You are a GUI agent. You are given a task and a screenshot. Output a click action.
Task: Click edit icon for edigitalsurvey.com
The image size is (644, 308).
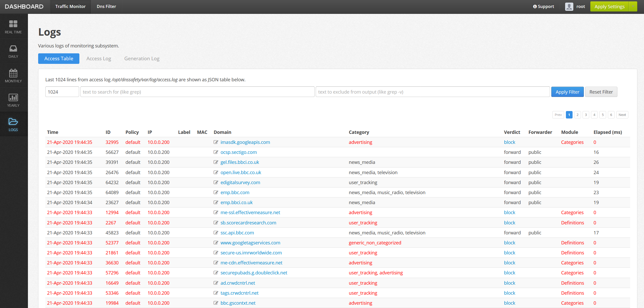point(216,182)
